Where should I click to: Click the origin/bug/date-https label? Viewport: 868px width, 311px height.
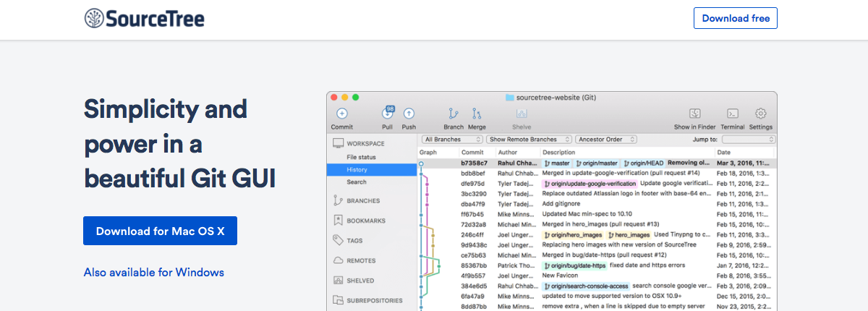(x=575, y=265)
